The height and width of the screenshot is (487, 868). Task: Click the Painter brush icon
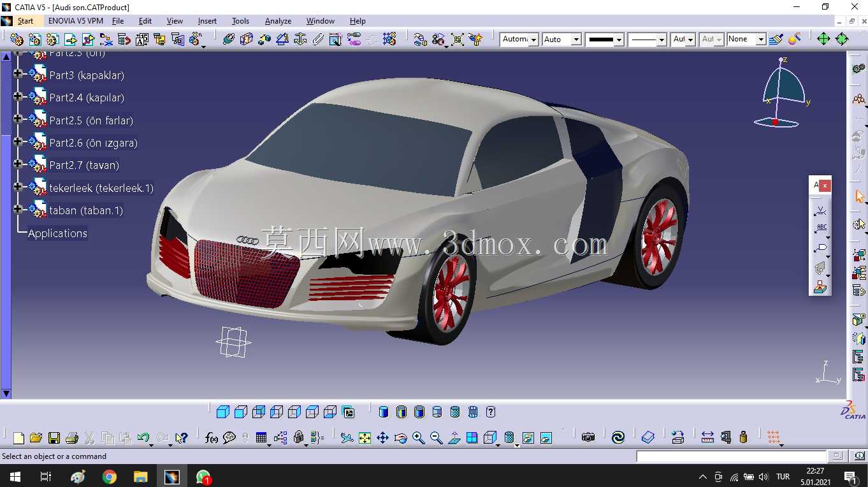[776, 39]
